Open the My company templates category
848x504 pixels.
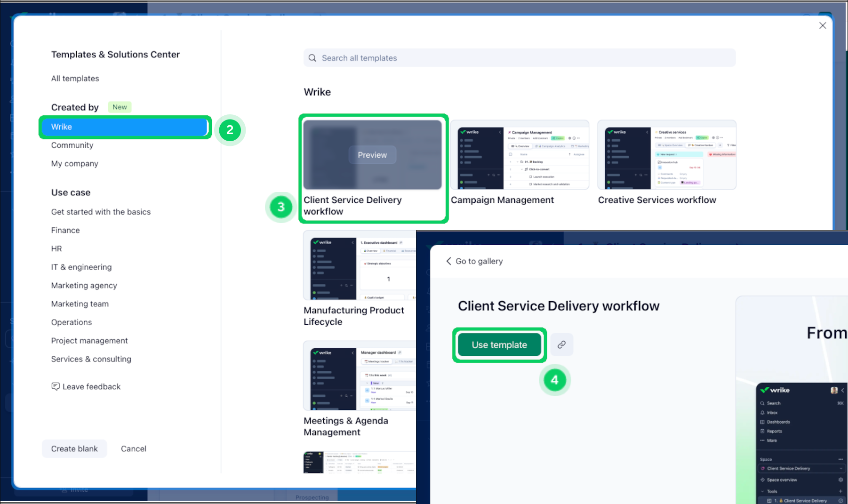tap(74, 163)
